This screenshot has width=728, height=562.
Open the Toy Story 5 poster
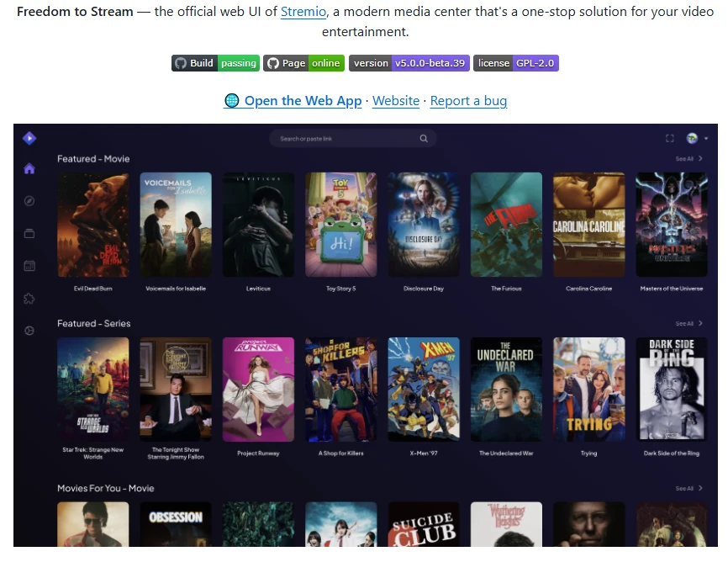tap(340, 225)
